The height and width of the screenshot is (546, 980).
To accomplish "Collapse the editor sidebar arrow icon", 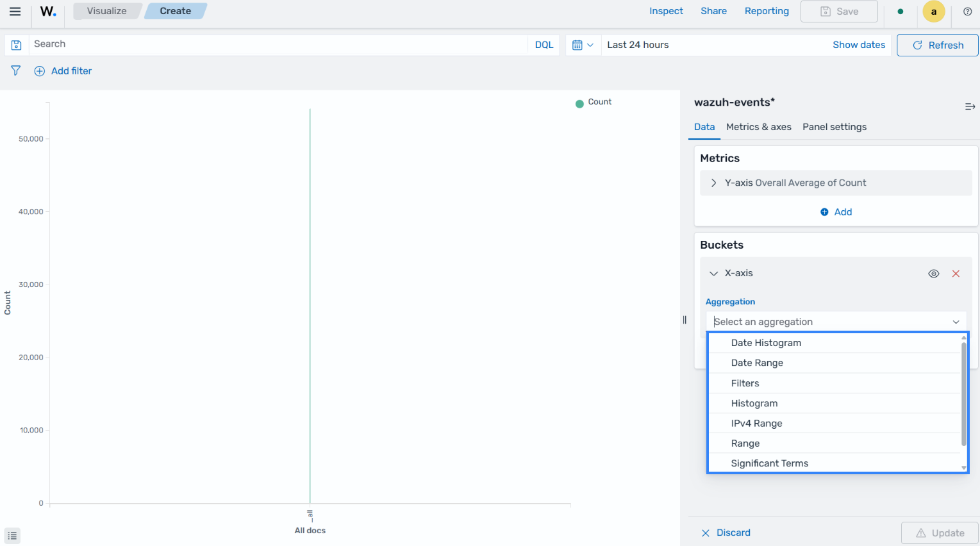I will [970, 106].
